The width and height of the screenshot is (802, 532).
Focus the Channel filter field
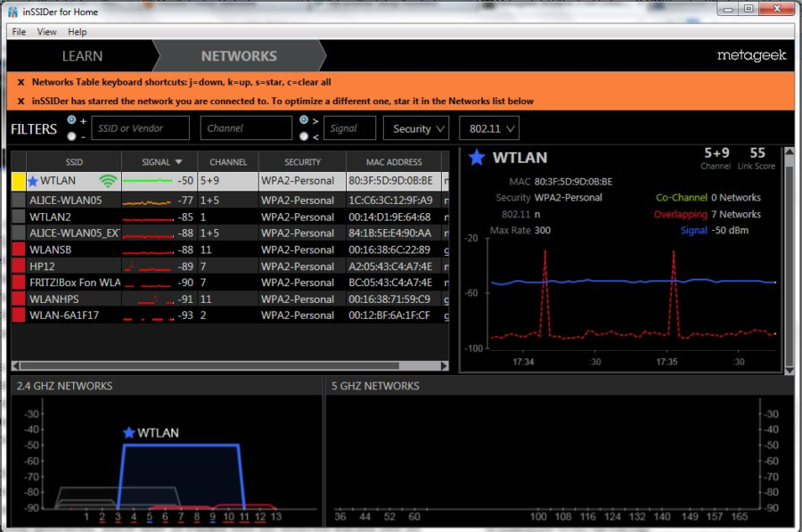point(246,128)
